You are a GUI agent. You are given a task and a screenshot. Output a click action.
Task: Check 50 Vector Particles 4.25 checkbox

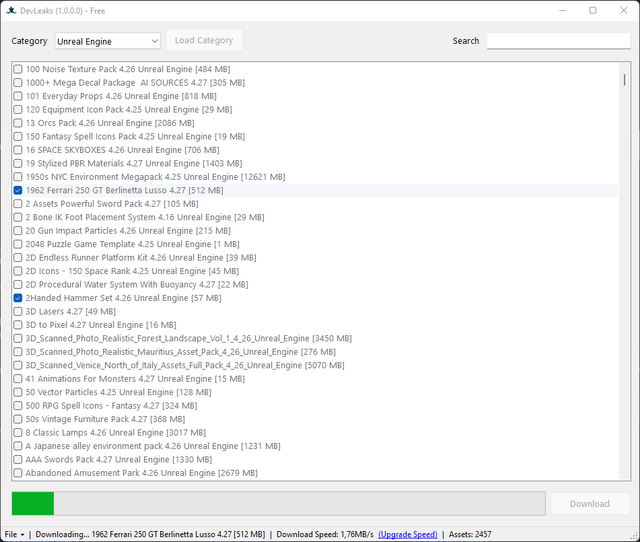point(18,392)
